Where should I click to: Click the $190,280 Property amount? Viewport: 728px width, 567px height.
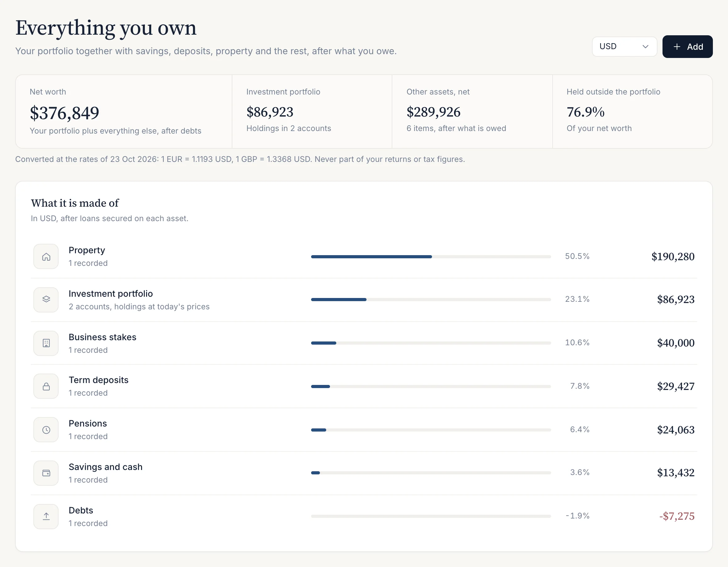tap(673, 256)
